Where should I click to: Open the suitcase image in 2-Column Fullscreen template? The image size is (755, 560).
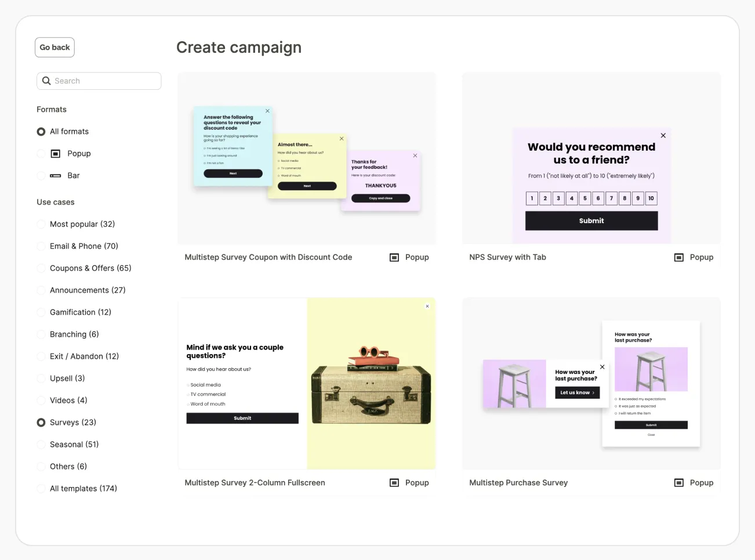coord(371,384)
